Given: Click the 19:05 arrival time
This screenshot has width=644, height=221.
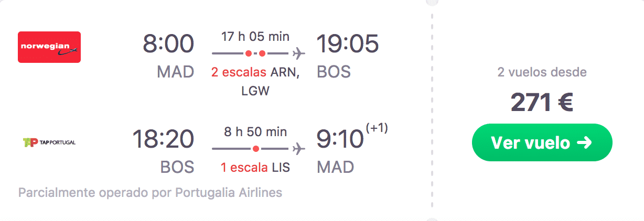Looking at the screenshot, I should [x=348, y=43].
